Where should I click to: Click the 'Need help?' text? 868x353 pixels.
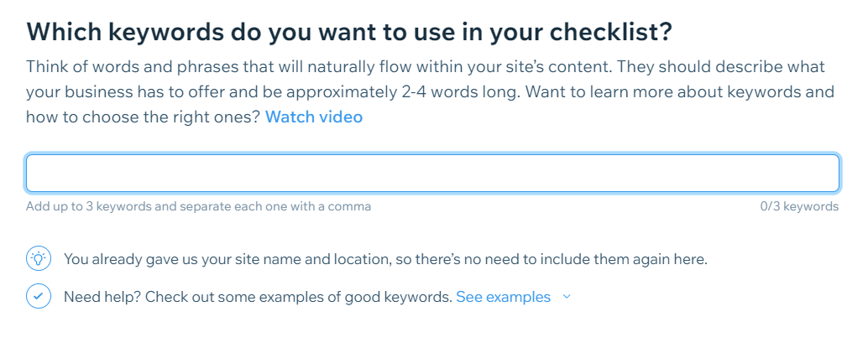[x=103, y=297]
